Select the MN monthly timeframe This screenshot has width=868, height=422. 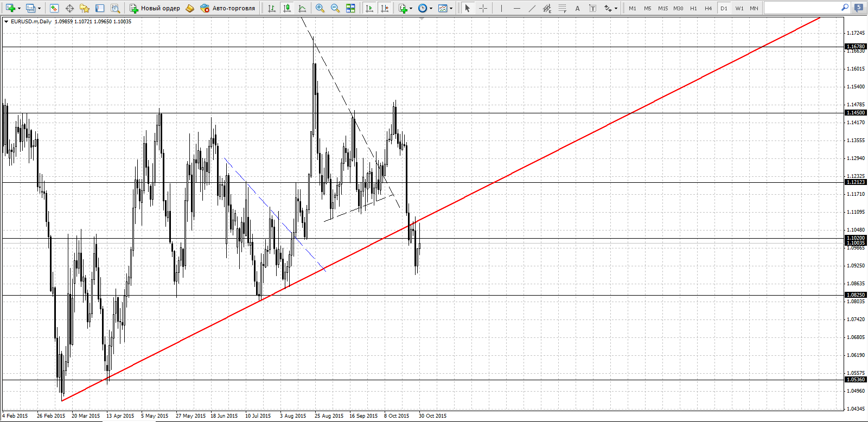(x=754, y=8)
